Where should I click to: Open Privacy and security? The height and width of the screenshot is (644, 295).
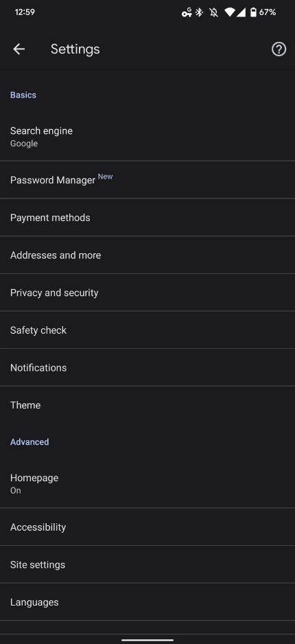pyautogui.click(x=147, y=292)
